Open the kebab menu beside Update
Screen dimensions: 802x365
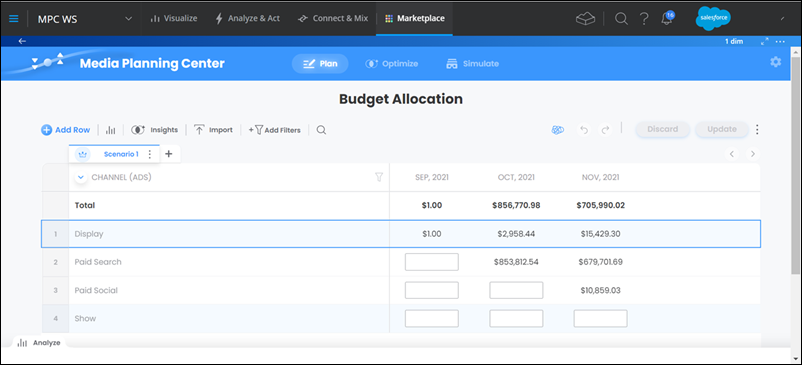pyautogui.click(x=757, y=130)
